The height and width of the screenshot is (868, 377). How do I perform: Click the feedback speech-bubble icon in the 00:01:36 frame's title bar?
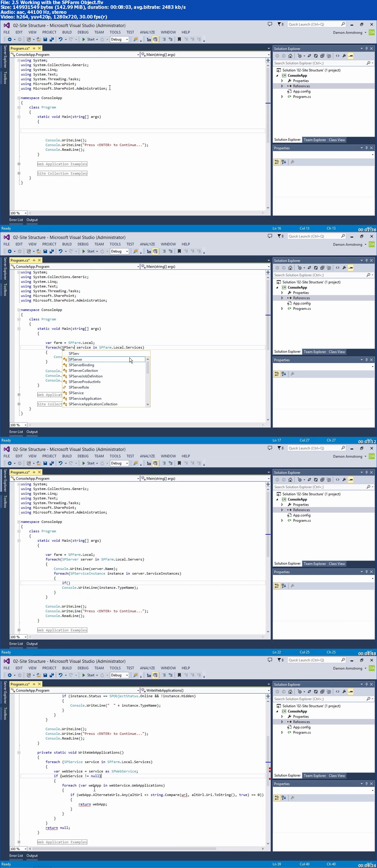(x=270, y=24)
